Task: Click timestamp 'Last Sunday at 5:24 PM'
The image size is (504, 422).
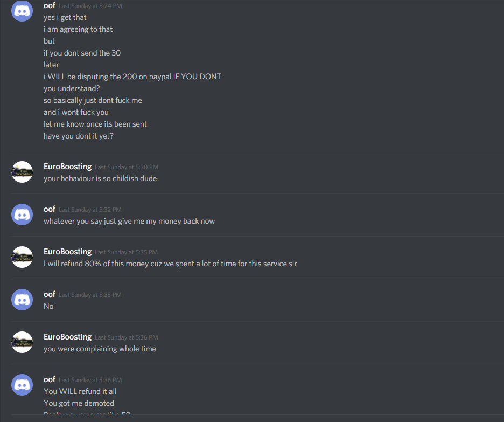Action: pyautogui.click(x=90, y=6)
